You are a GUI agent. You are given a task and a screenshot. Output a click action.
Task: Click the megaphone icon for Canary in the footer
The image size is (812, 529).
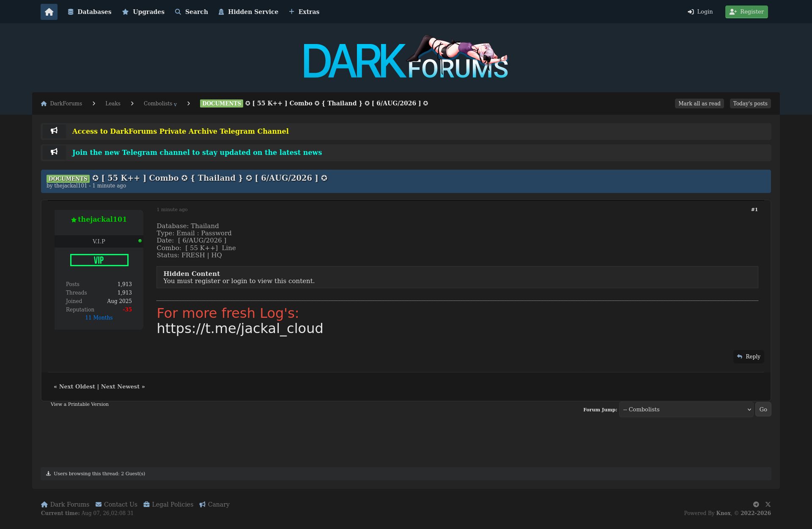pos(203,504)
